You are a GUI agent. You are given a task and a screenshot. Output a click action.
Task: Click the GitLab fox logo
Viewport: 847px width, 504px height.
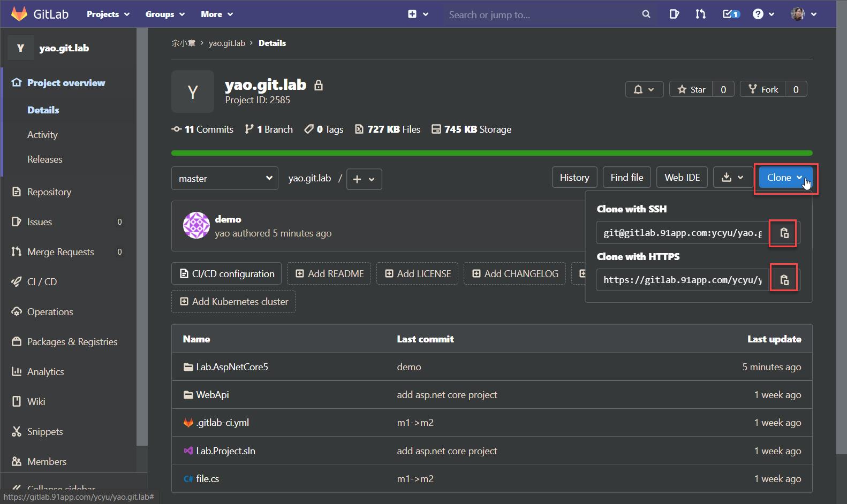pos(19,14)
